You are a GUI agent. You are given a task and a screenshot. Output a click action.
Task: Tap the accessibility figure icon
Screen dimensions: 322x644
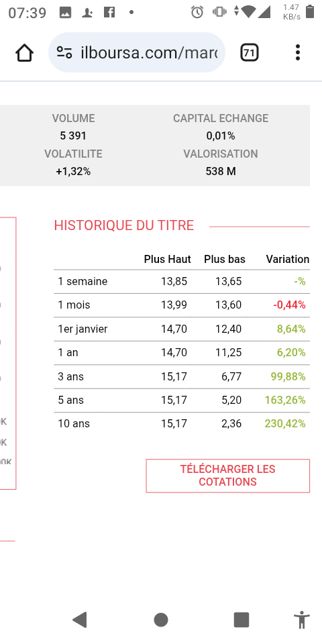coord(301,620)
